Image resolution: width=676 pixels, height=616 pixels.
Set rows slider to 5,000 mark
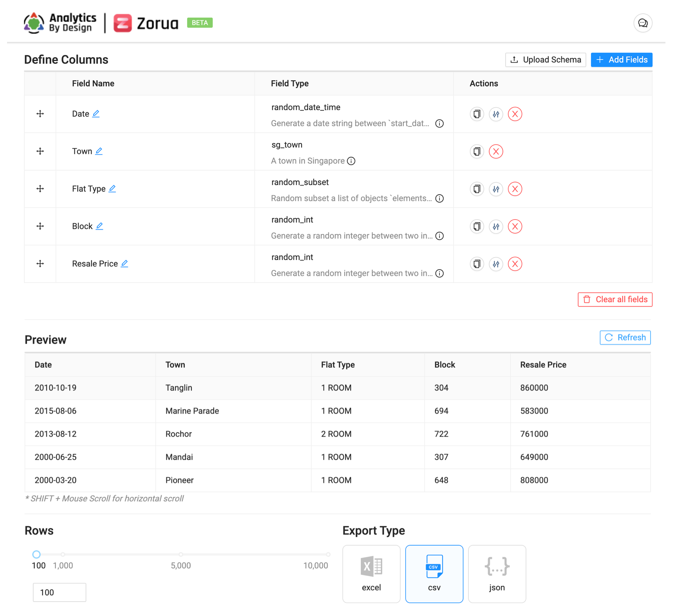pyautogui.click(x=181, y=554)
